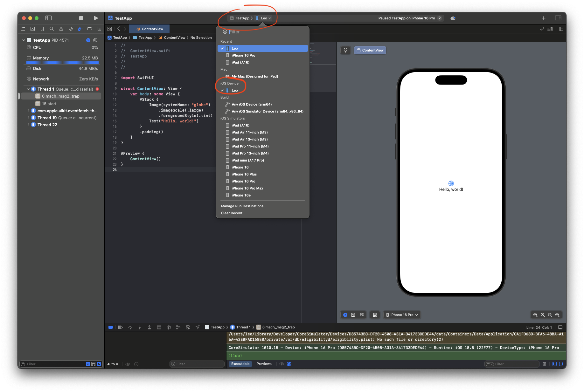
Task: Select the ContentView editor tab
Action: point(149,29)
